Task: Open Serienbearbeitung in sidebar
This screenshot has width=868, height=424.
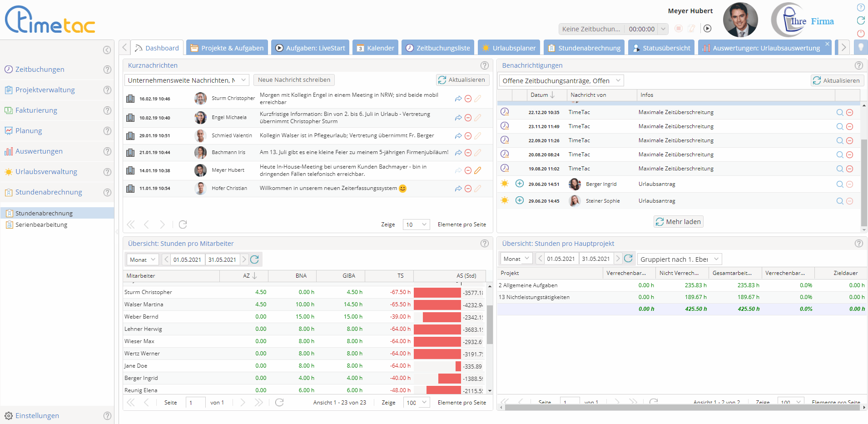Action: coord(41,224)
